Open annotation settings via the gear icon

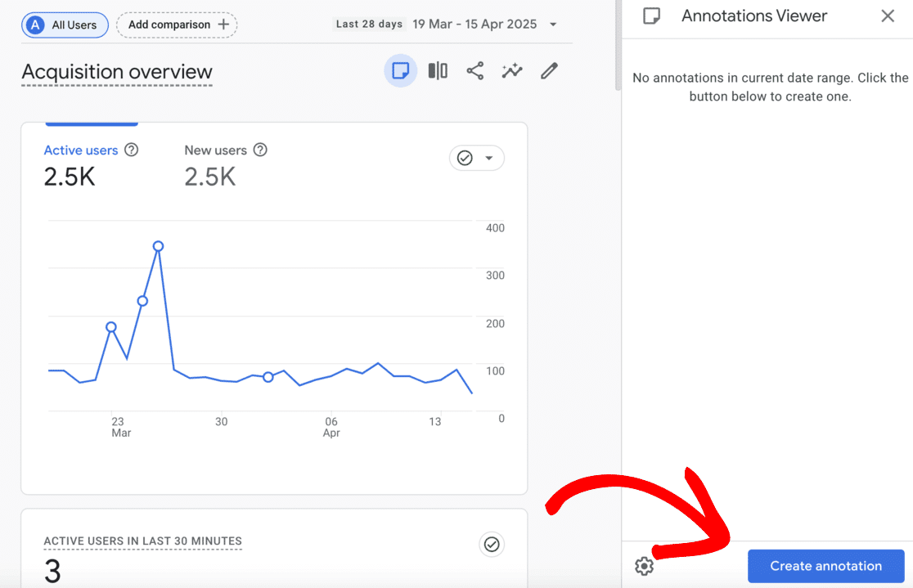coord(644,566)
